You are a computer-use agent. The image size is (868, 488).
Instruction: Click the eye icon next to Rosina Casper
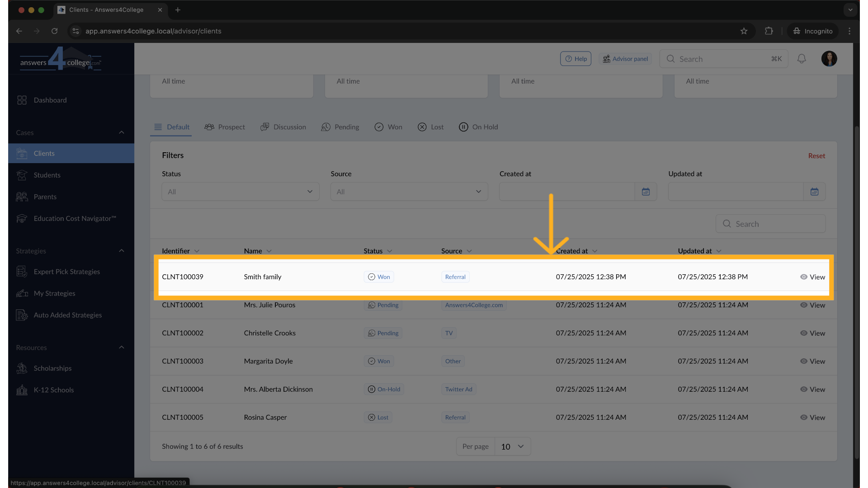[804, 417]
